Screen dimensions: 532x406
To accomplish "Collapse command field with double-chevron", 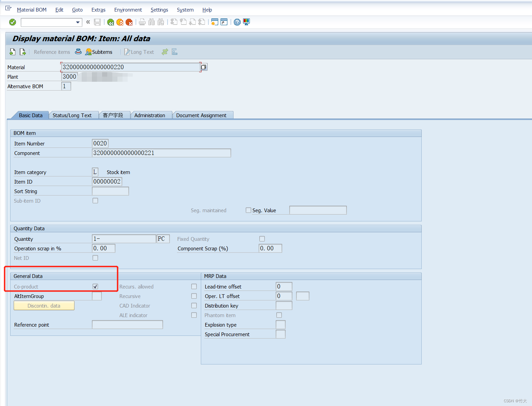I will click(x=88, y=22).
